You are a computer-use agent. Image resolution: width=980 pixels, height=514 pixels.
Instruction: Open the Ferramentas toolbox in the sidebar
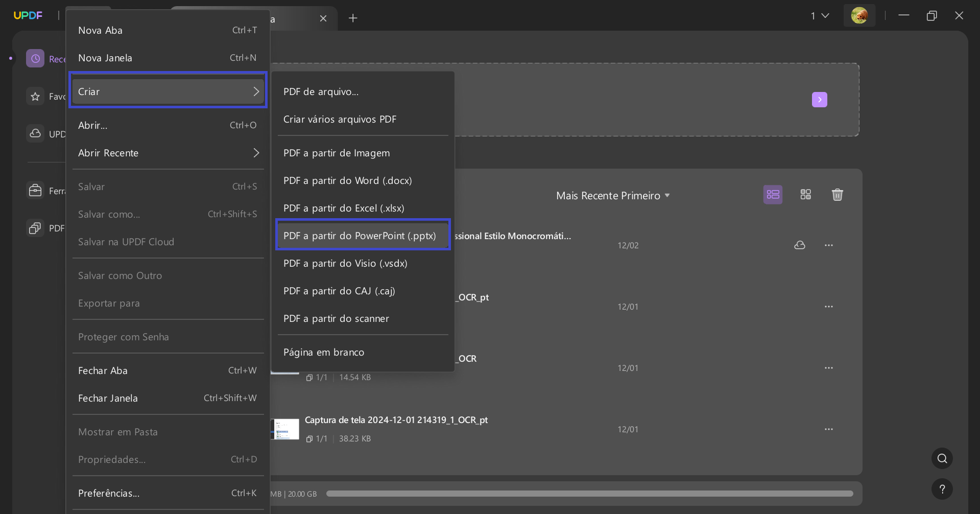coord(35,191)
